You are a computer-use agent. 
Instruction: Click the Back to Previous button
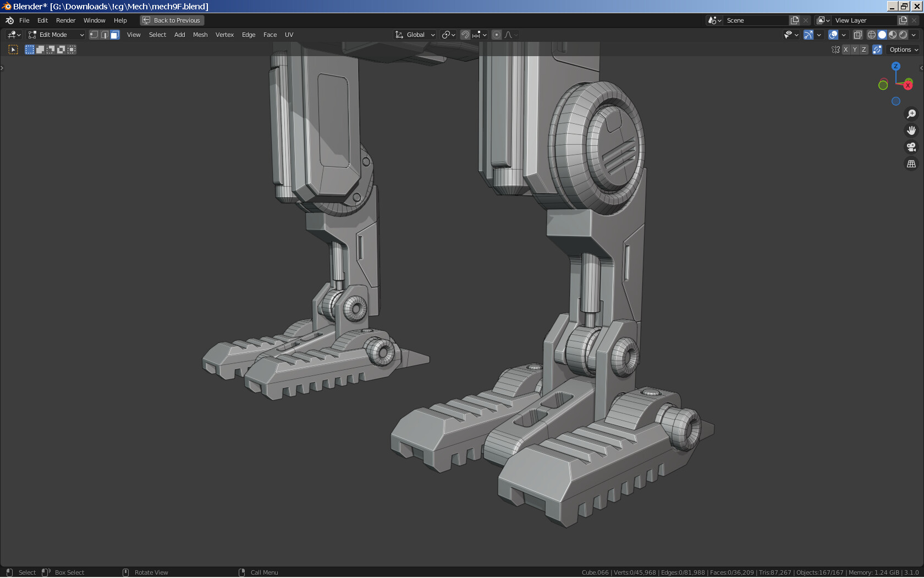click(x=172, y=20)
